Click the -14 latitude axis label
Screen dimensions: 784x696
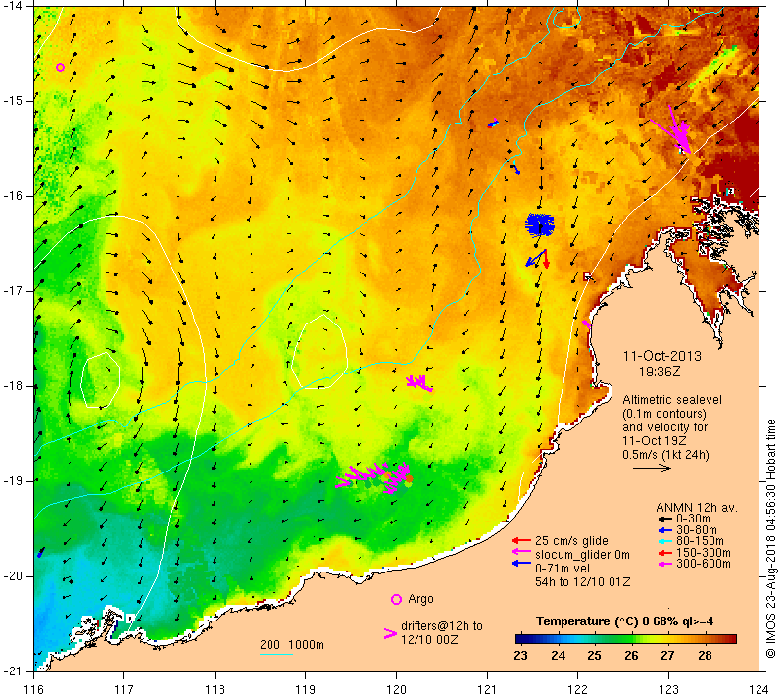(13, 6)
